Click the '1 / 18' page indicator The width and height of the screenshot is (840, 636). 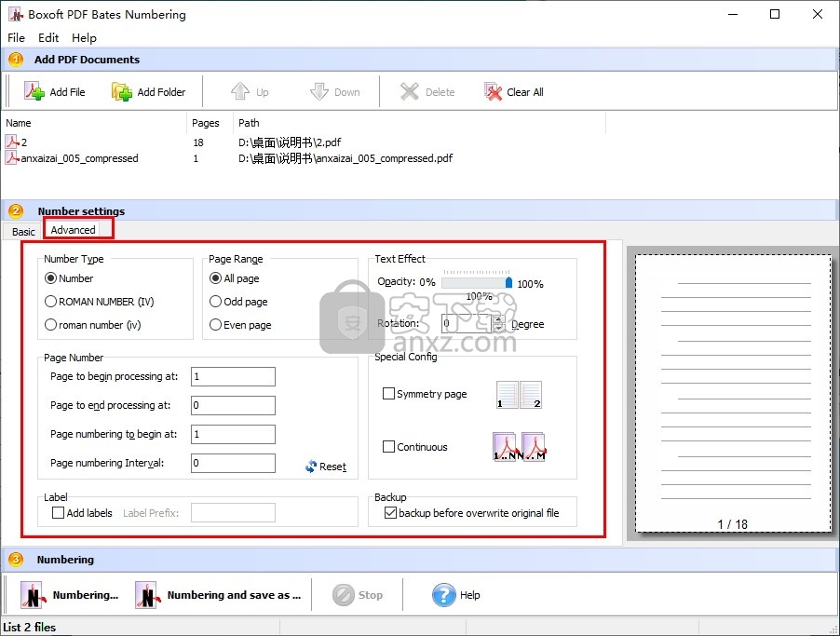732,524
